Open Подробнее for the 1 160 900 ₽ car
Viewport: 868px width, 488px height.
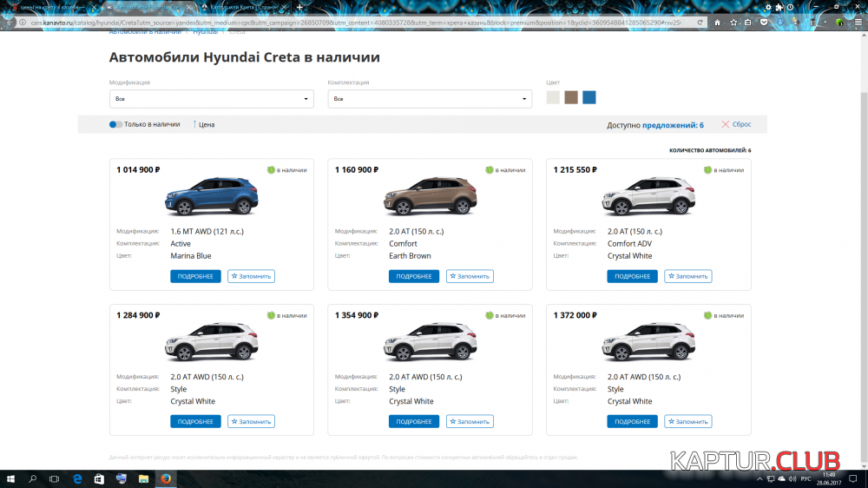(x=413, y=276)
